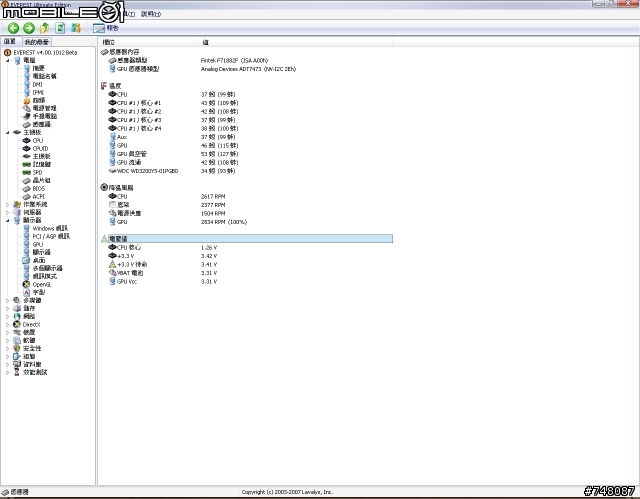Click the Report (報告) toolbar button
This screenshot has height=499, width=640.
(105, 28)
